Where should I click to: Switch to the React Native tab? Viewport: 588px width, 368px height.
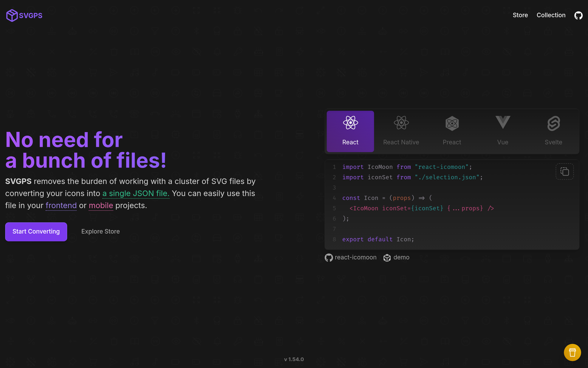pyautogui.click(x=401, y=142)
